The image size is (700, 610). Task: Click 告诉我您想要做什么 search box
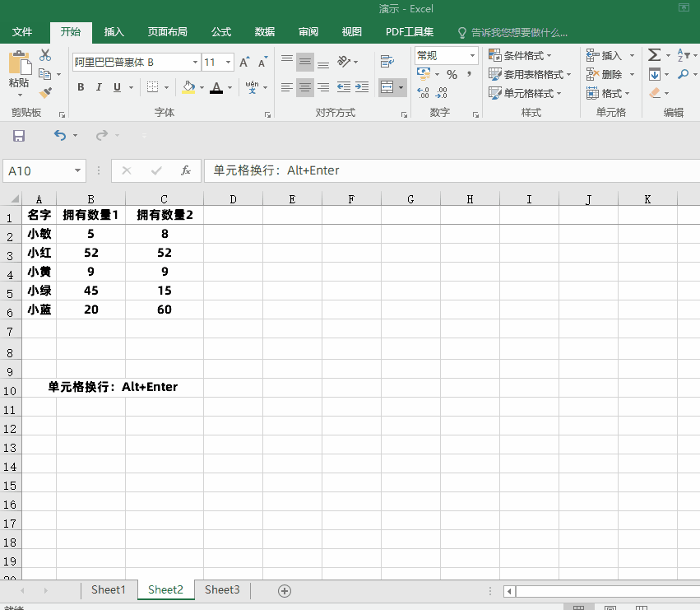(x=513, y=33)
